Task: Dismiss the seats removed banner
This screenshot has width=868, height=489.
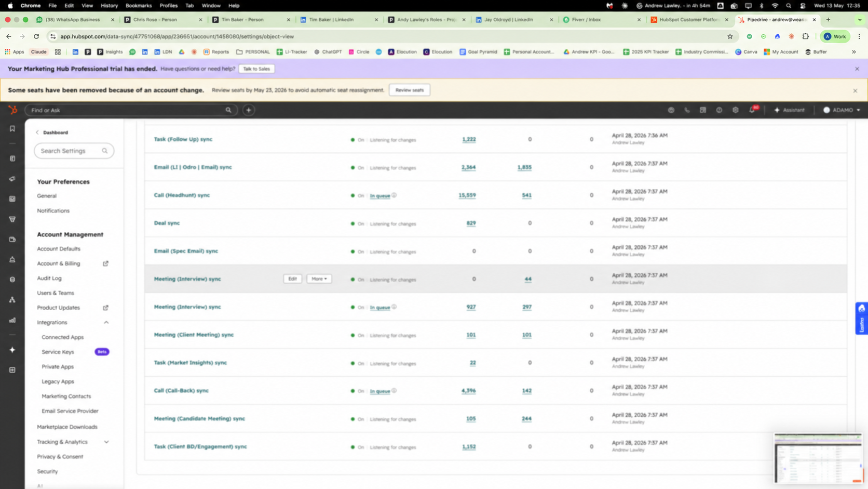Action: (x=855, y=90)
